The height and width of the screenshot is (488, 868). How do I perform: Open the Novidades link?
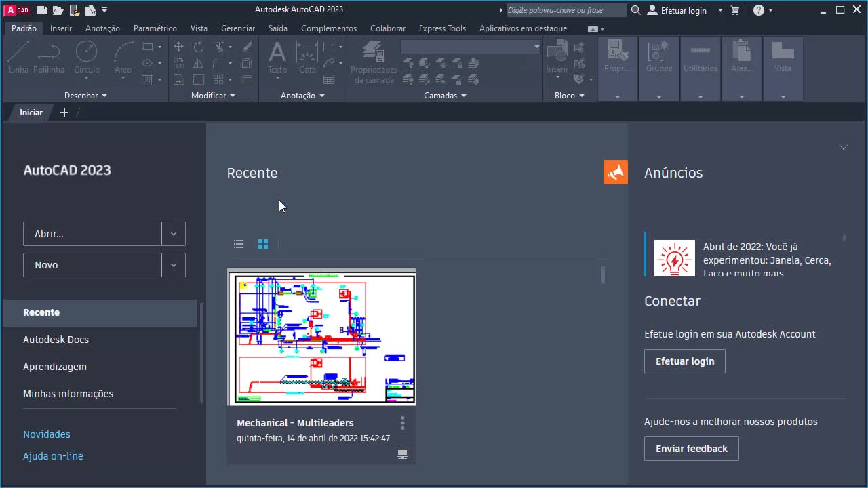[x=47, y=434]
